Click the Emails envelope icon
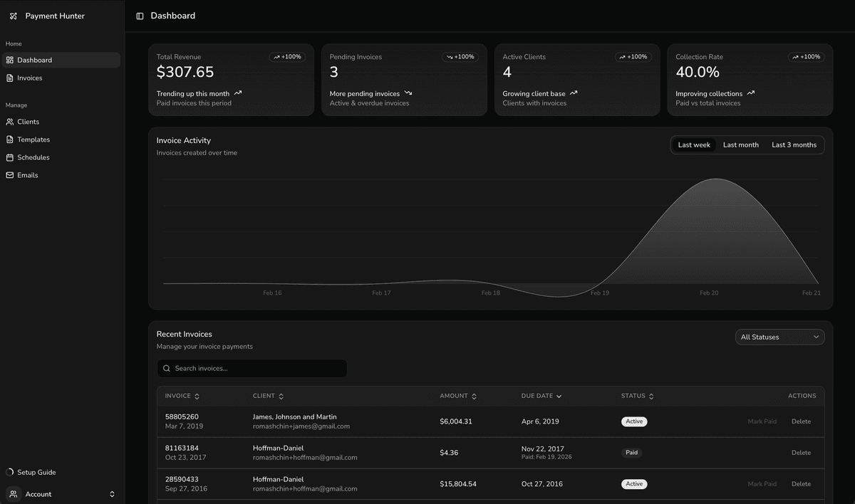This screenshot has height=504, width=855. [x=10, y=174]
